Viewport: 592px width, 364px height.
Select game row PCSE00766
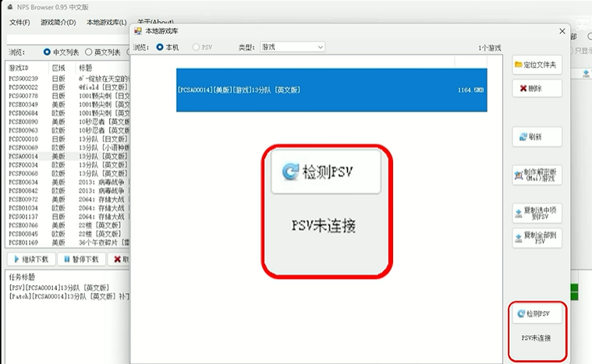pos(68,225)
